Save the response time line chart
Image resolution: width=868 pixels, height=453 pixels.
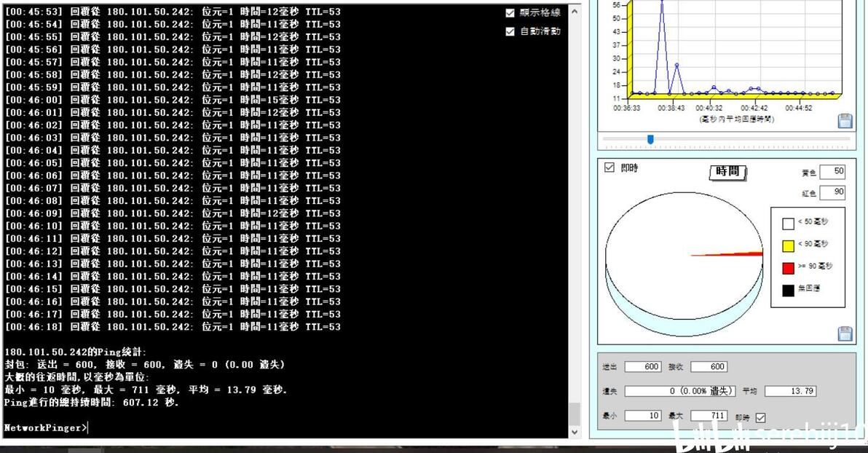[x=845, y=121]
